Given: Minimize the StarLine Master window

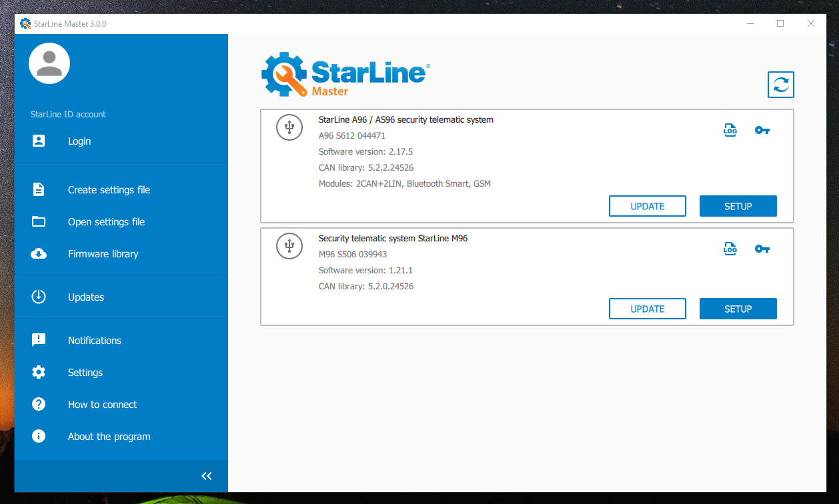Looking at the screenshot, I should pyautogui.click(x=750, y=23).
